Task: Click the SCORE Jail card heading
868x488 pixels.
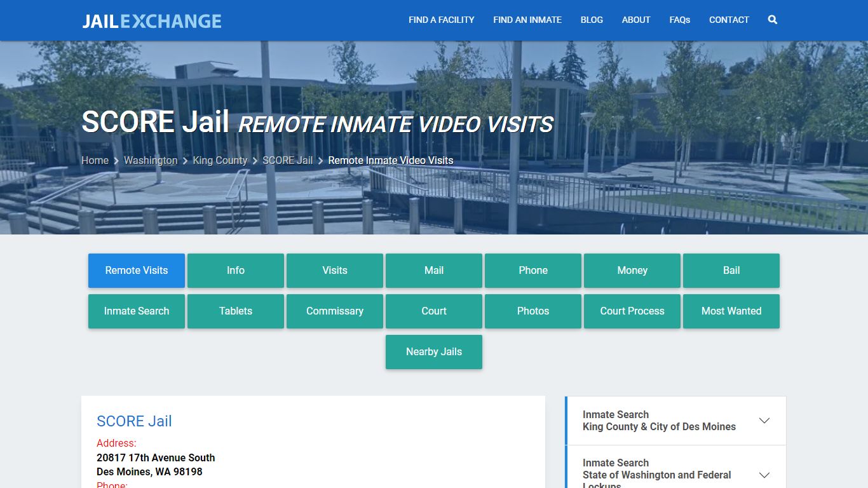Action: 134,421
